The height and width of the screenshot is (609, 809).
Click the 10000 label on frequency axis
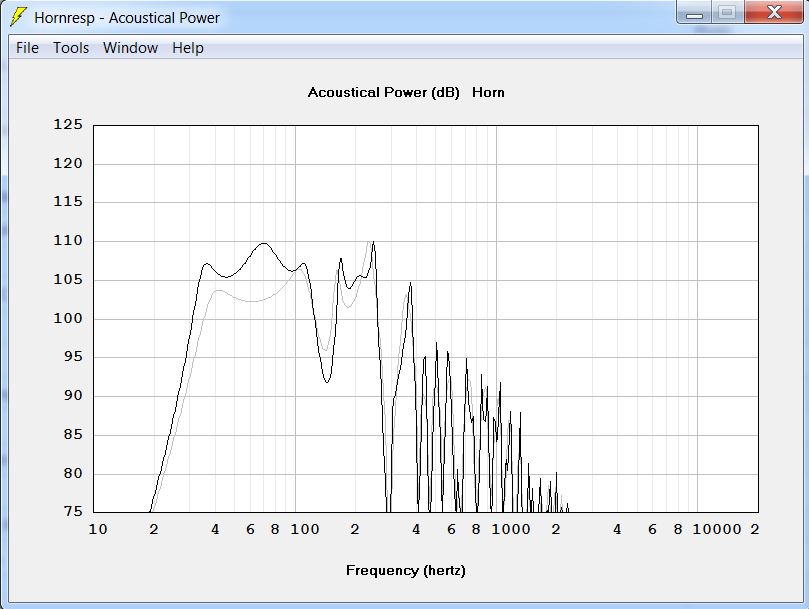tap(717, 530)
